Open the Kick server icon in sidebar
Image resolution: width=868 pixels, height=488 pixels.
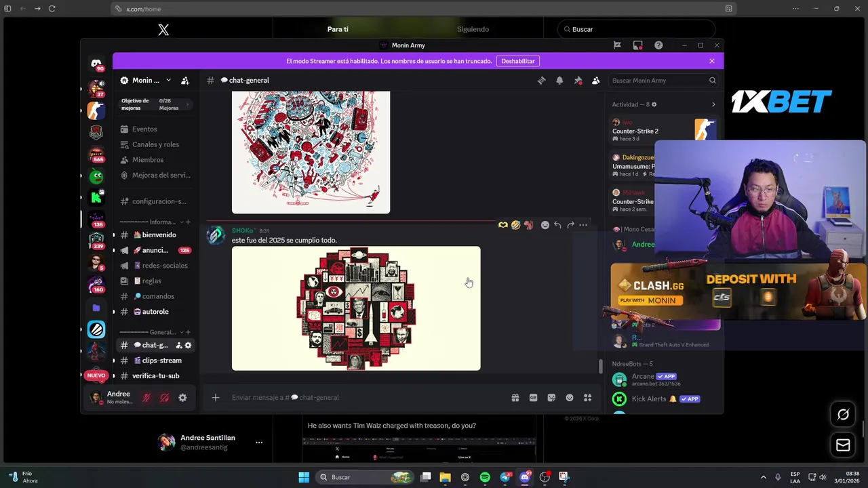[96, 197]
